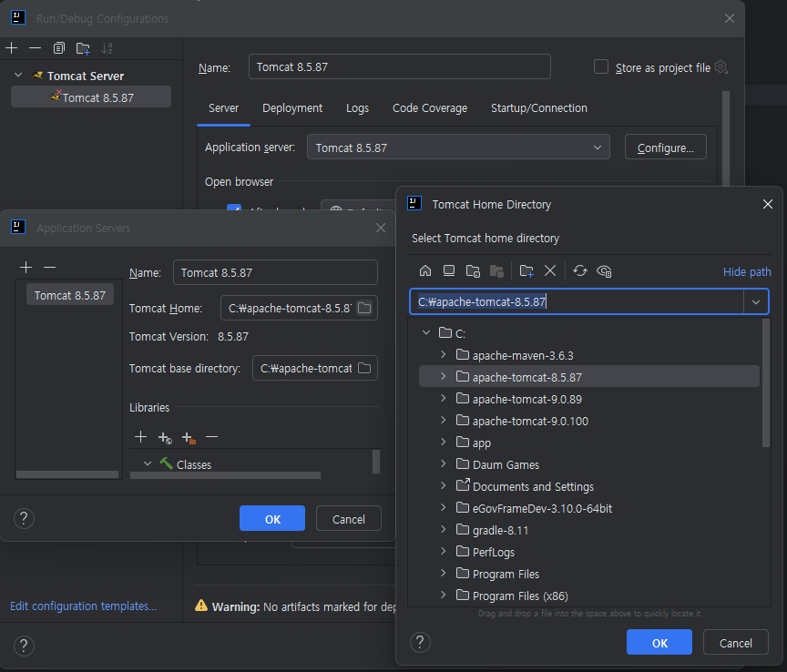Open path history dropdown in Tomcat Home Directory
Image resolution: width=787 pixels, height=672 pixels.
tap(756, 301)
